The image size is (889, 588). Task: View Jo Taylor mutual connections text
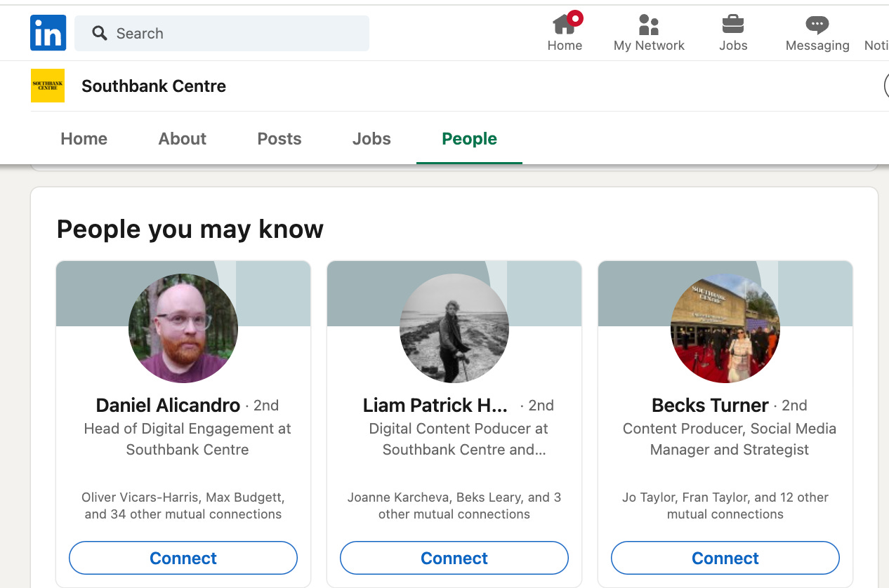point(725,505)
